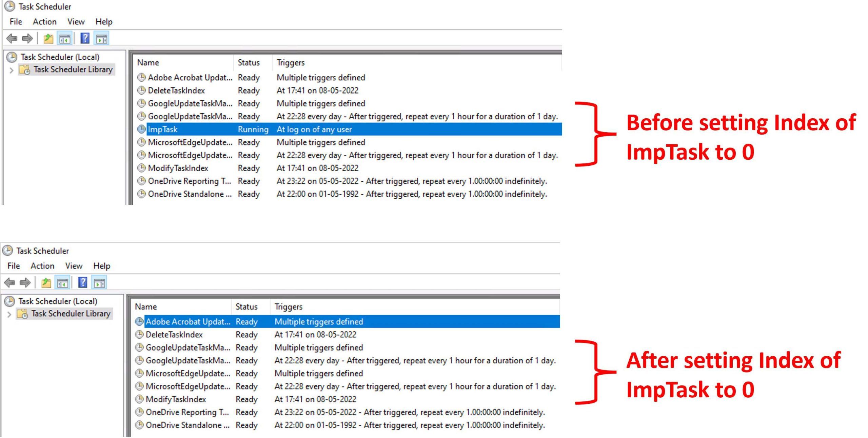Click Up One Level folder icon in top window
The height and width of the screenshot is (438, 868).
coord(48,39)
